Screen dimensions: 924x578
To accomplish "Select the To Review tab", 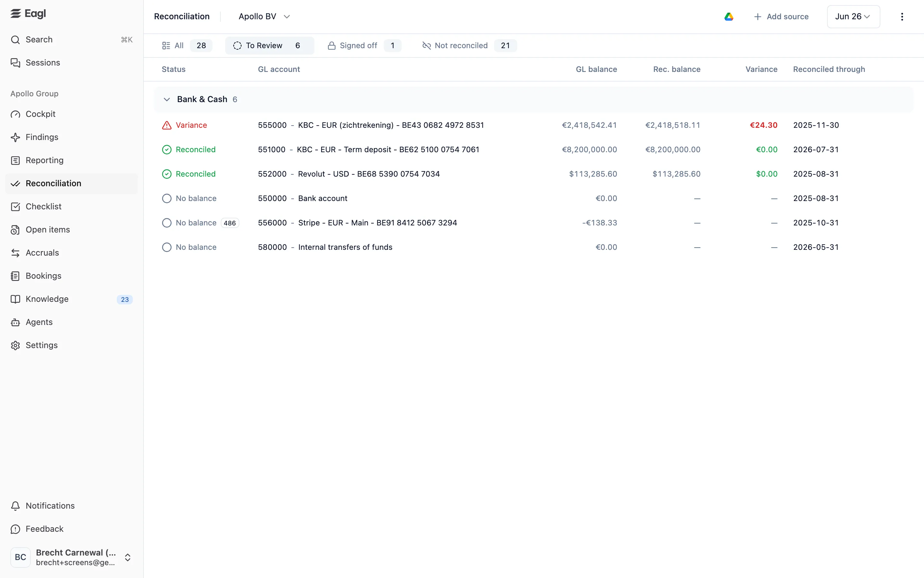I will [269, 46].
